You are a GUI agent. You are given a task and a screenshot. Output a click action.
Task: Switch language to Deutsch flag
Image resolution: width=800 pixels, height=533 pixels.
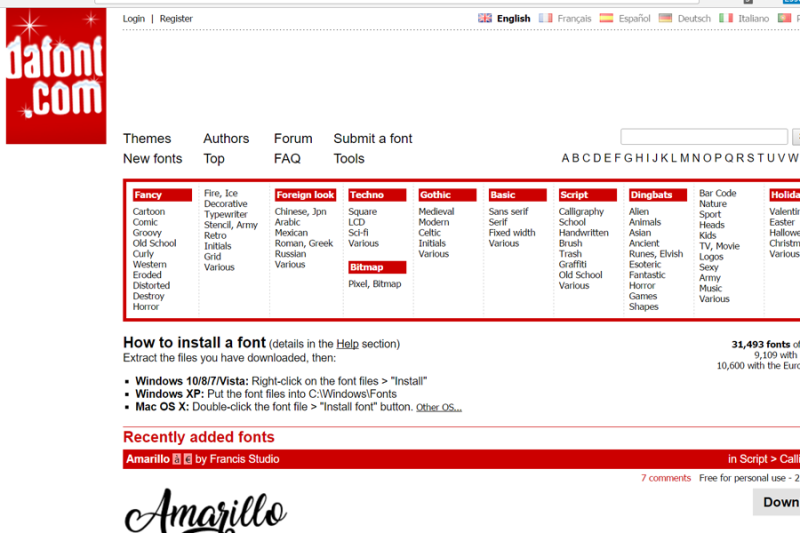point(665,18)
